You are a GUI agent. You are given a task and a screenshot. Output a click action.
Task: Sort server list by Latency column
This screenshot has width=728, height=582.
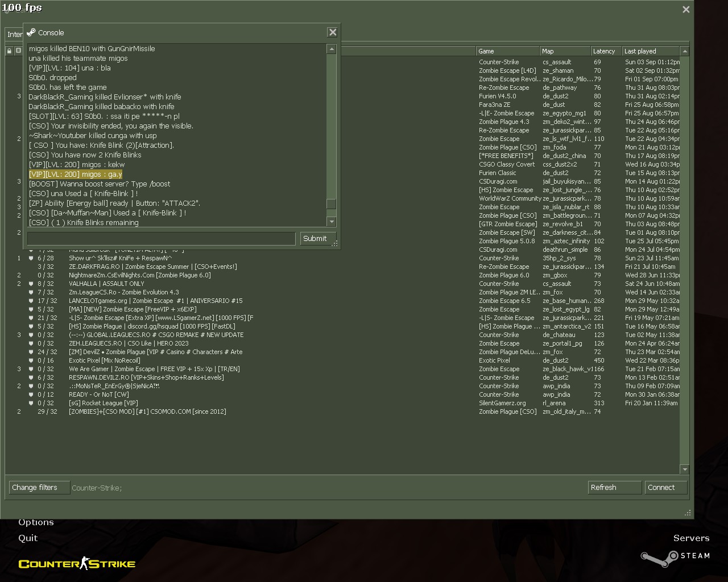[x=605, y=51]
